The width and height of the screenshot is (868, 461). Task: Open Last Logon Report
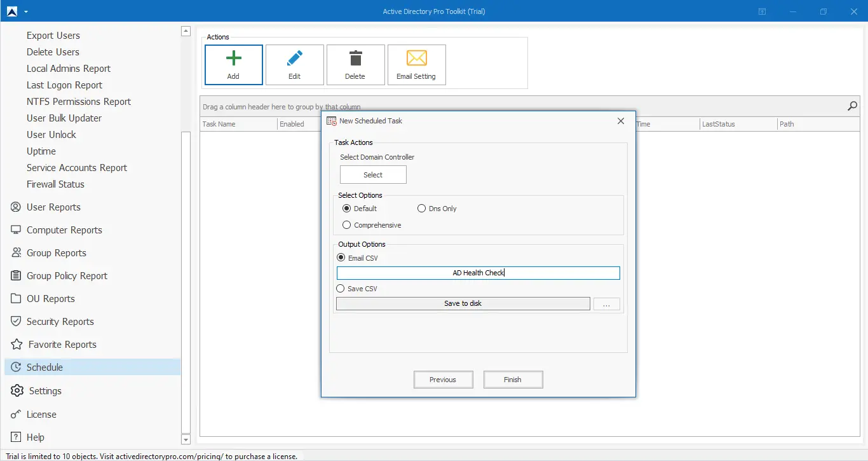point(64,85)
